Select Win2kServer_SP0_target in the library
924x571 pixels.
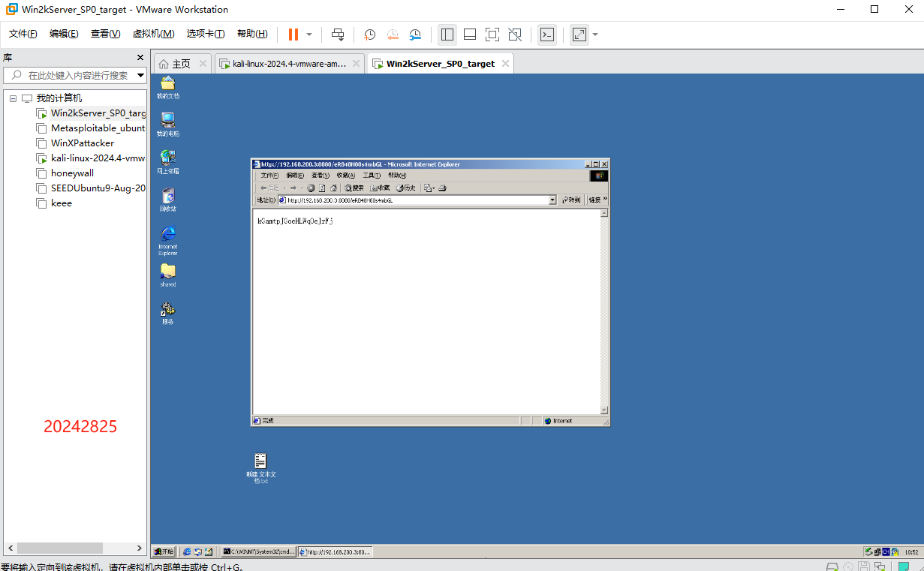click(91, 113)
